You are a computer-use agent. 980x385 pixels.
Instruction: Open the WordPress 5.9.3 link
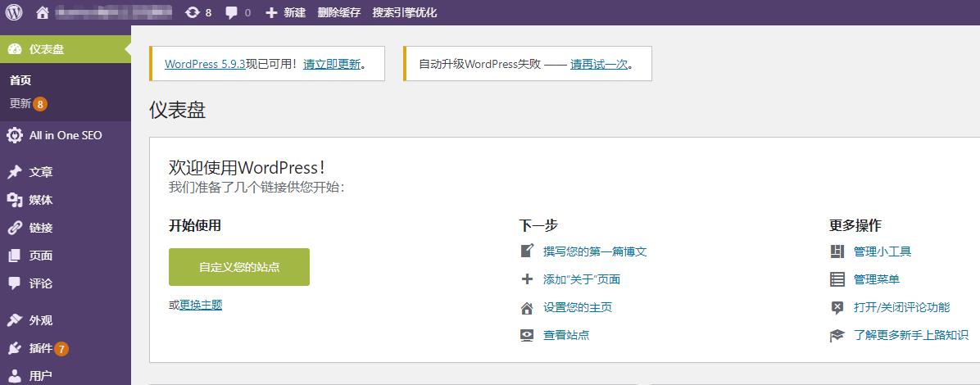click(x=205, y=64)
